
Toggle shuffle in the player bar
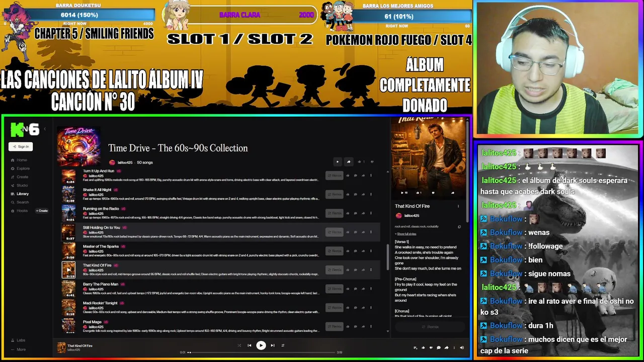[239, 345]
